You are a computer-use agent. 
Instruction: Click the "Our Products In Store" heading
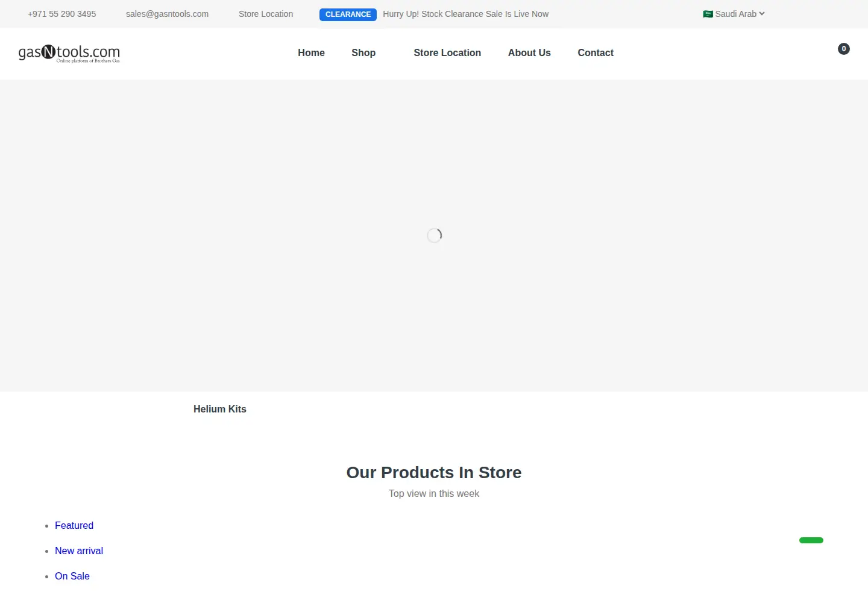coord(434,472)
